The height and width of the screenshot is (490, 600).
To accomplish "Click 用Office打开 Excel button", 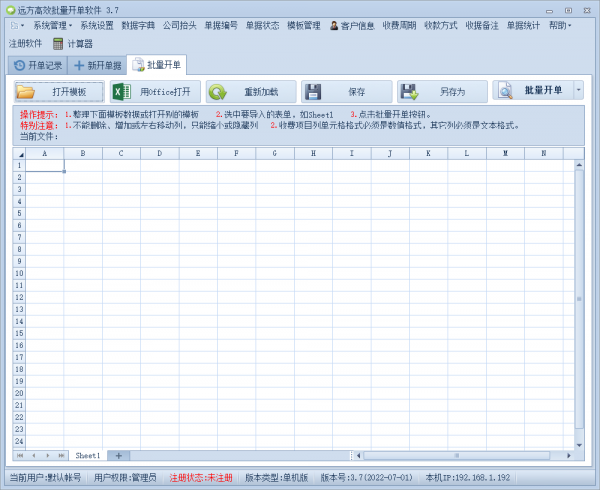I will 155,92.
